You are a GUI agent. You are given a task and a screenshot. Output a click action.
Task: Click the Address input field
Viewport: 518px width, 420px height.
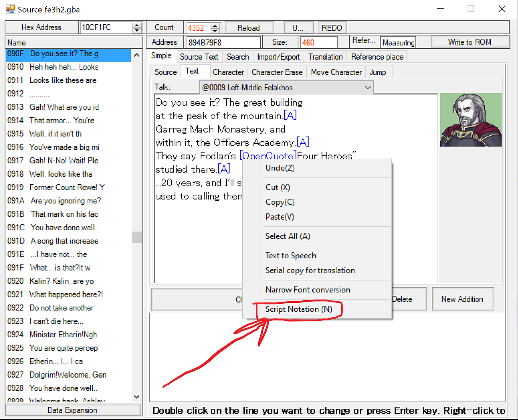tap(223, 42)
